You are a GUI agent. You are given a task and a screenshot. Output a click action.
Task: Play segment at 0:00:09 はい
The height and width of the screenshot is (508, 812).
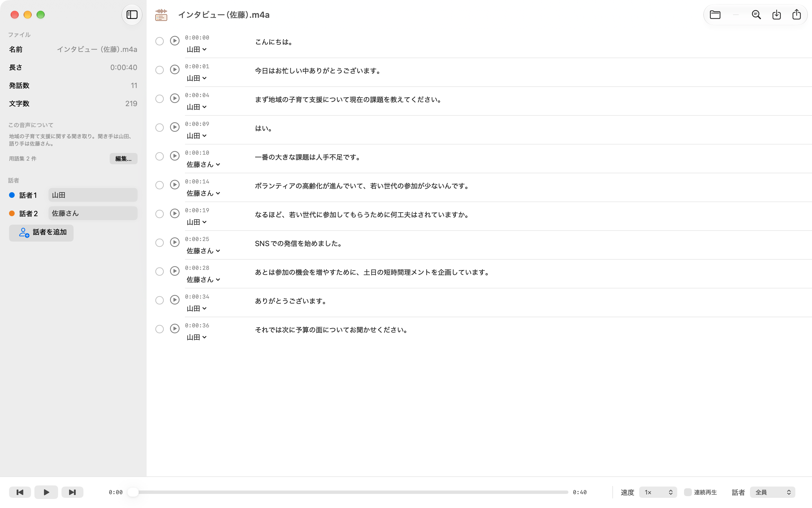(175, 127)
